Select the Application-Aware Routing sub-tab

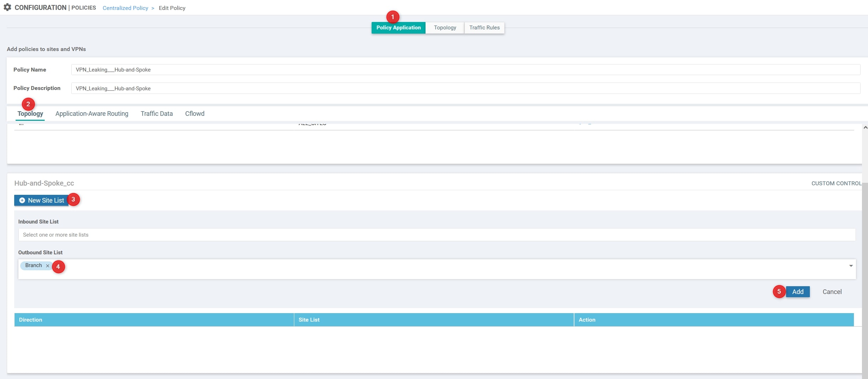[92, 114]
